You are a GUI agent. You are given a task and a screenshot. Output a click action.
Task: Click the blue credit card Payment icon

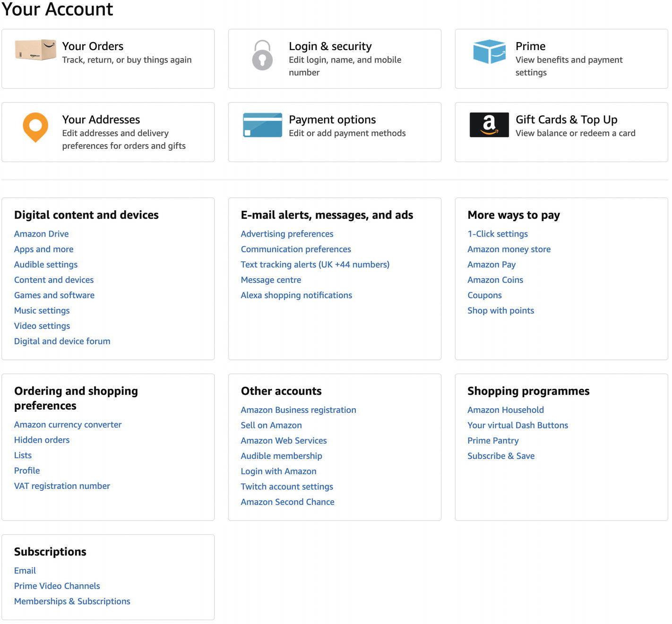pos(262,125)
